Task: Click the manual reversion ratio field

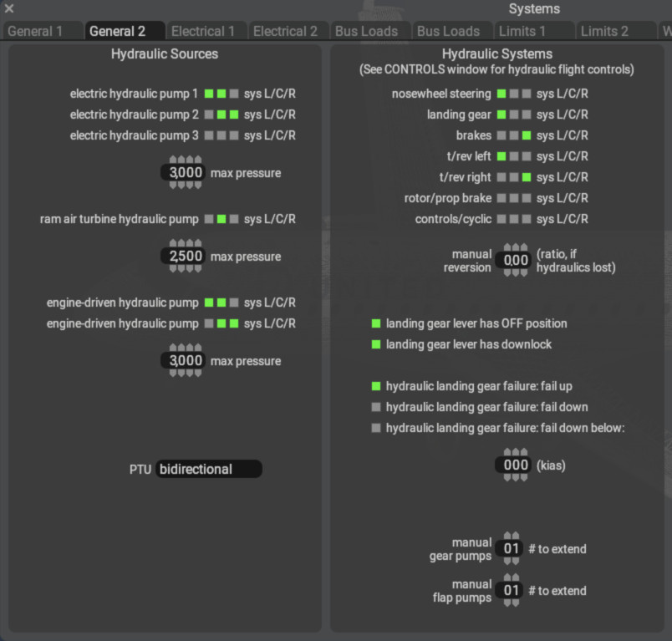Action: (x=516, y=260)
